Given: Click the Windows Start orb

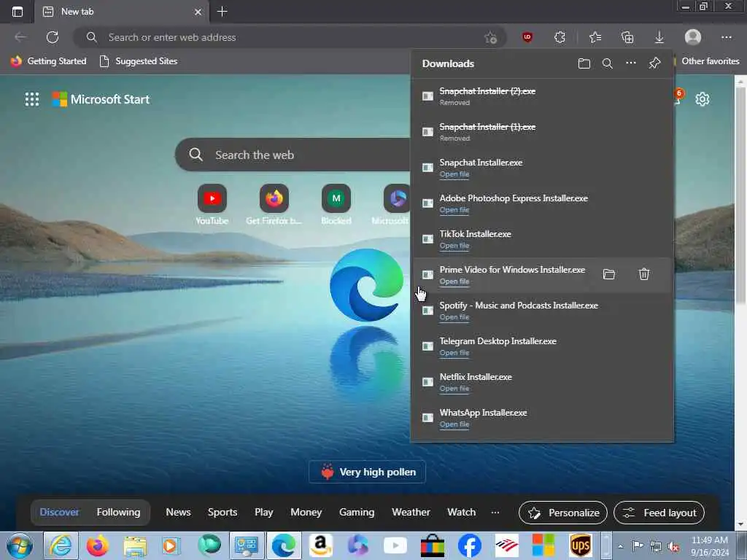Looking at the screenshot, I should point(20,545).
